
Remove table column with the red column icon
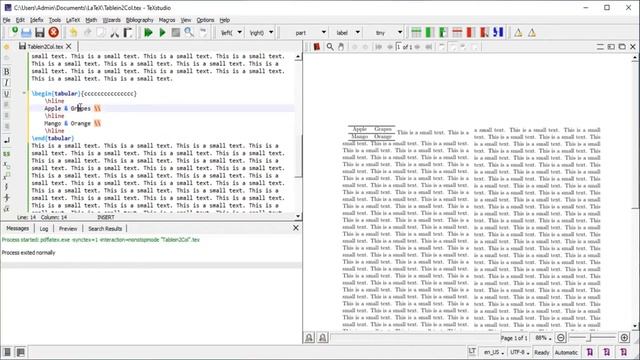471,32
